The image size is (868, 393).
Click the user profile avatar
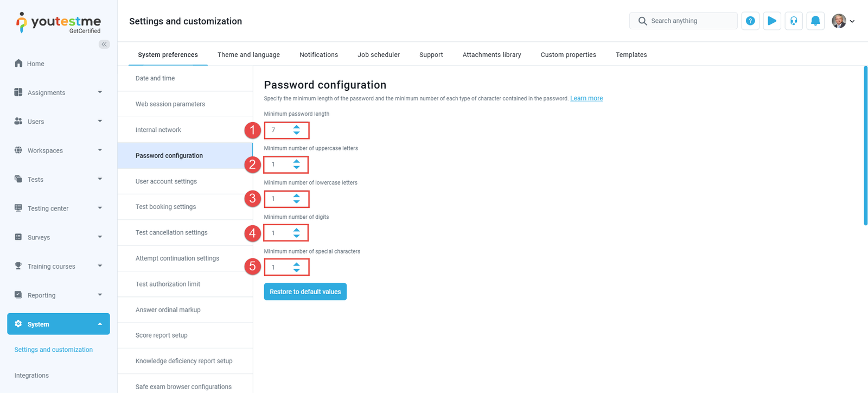[839, 21]
